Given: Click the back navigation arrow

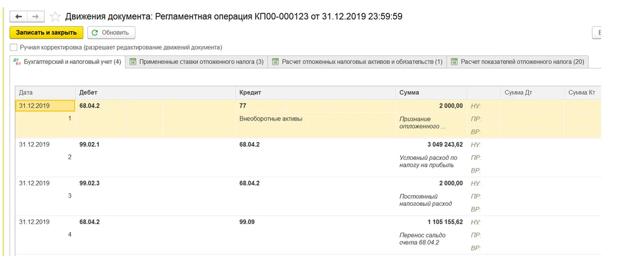Looking at the screenshot, I should [18, 17].
